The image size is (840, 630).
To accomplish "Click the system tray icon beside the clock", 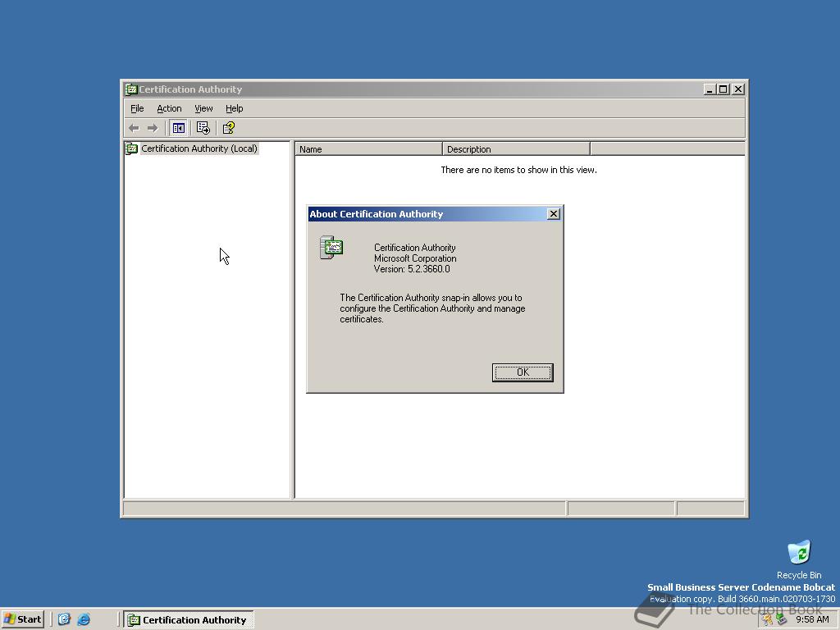I will [781, 620].
